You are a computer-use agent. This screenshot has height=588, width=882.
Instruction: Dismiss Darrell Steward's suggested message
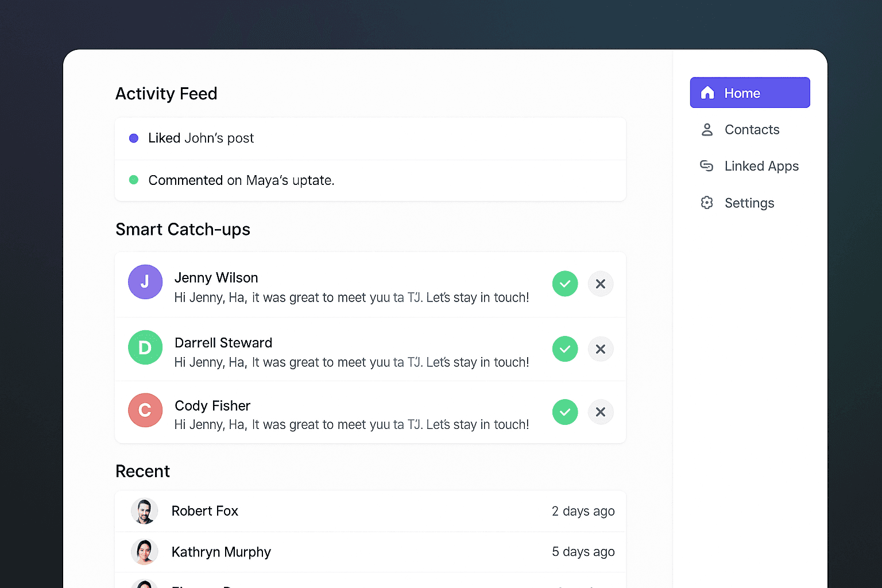[600, 349]
